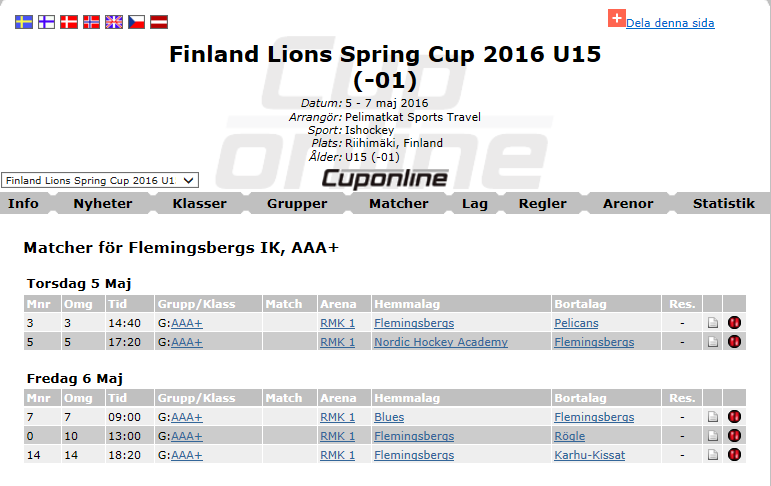Open the Karhu-Kissat team link
This screenshot has height=486, width=771.
589,455
